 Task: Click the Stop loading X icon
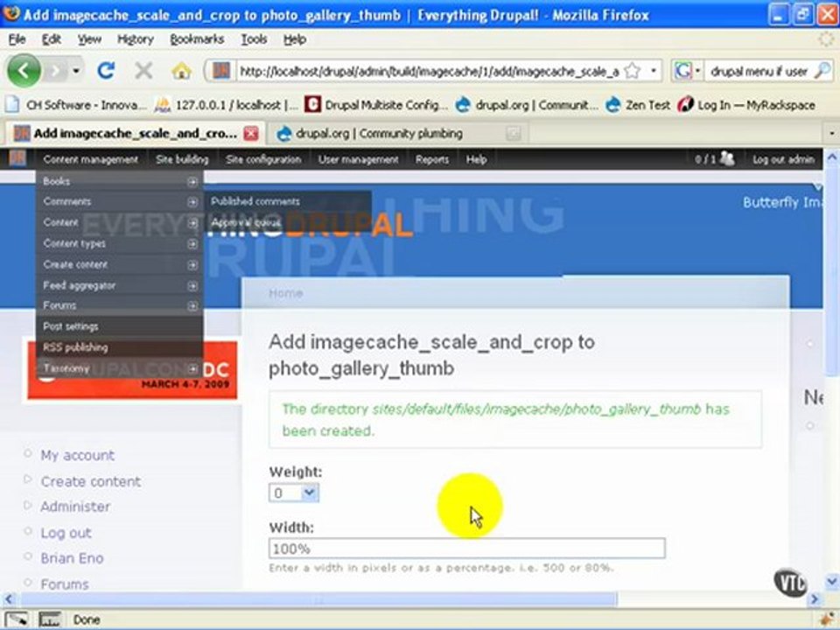(143, 70)
